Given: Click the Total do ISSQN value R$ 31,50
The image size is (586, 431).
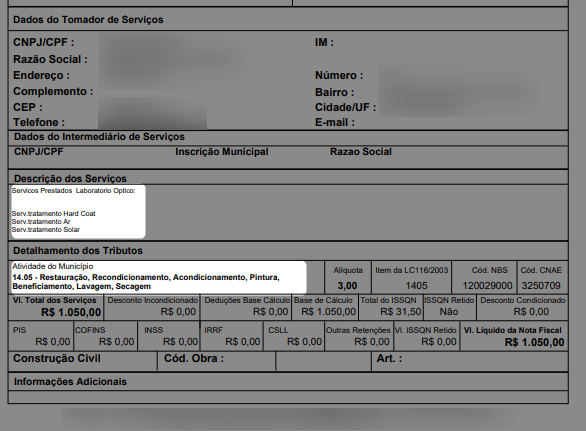Looking at the screenshot, I should pyautogui.click(x=401, y=311).
